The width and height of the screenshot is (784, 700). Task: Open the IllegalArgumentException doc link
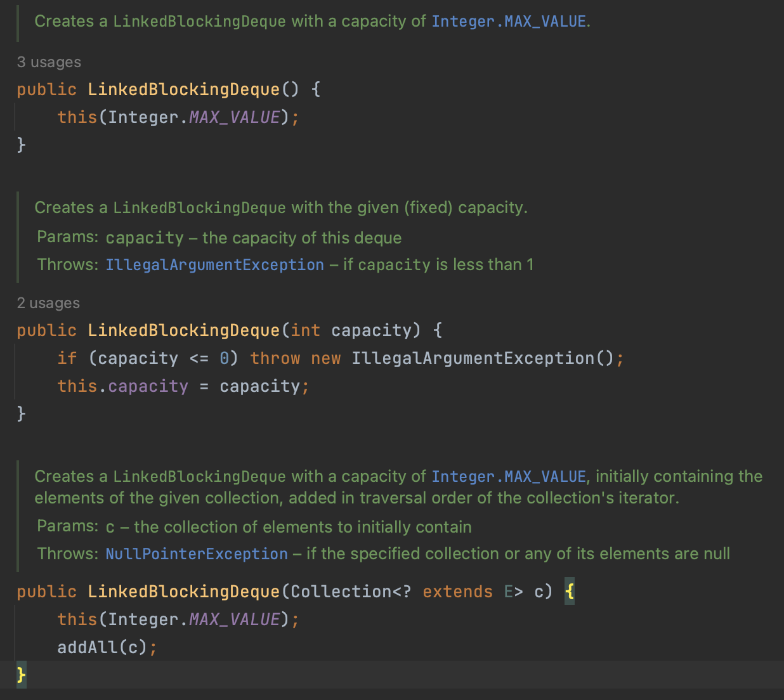pyautogui.click(x=214, y=265)
